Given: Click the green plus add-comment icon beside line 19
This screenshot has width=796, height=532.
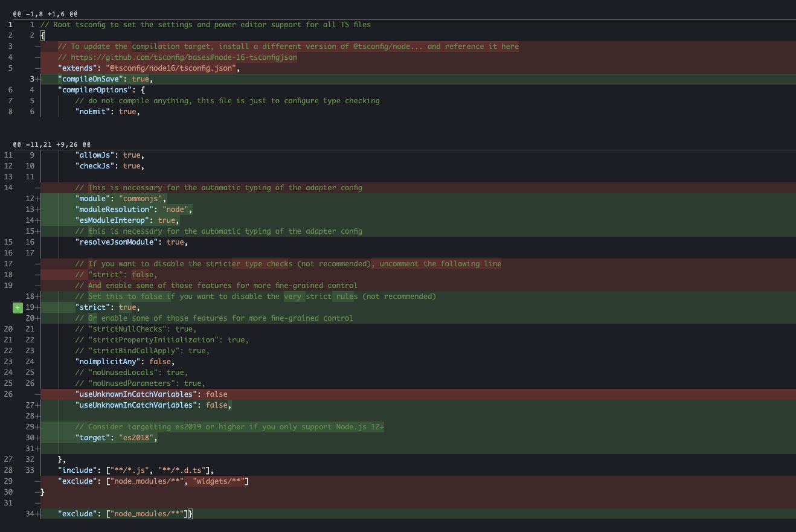Looking at the screenshot, I should click(x=17, y=307).
